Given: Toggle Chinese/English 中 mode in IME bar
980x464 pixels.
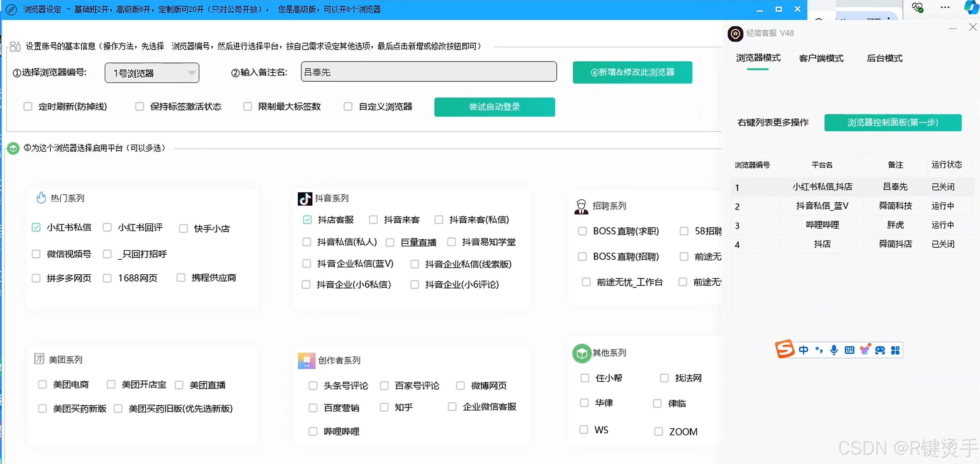Looking at the screenshot, I should (x=803, y=350).
